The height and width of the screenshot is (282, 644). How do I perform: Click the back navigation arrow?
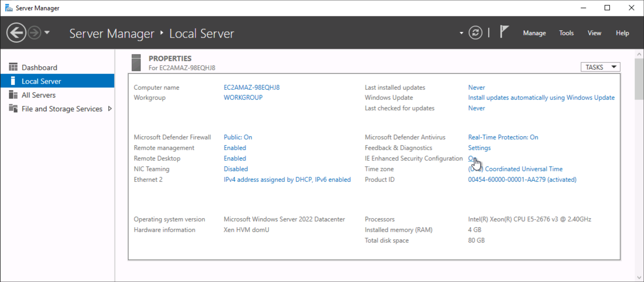point(16,33)
